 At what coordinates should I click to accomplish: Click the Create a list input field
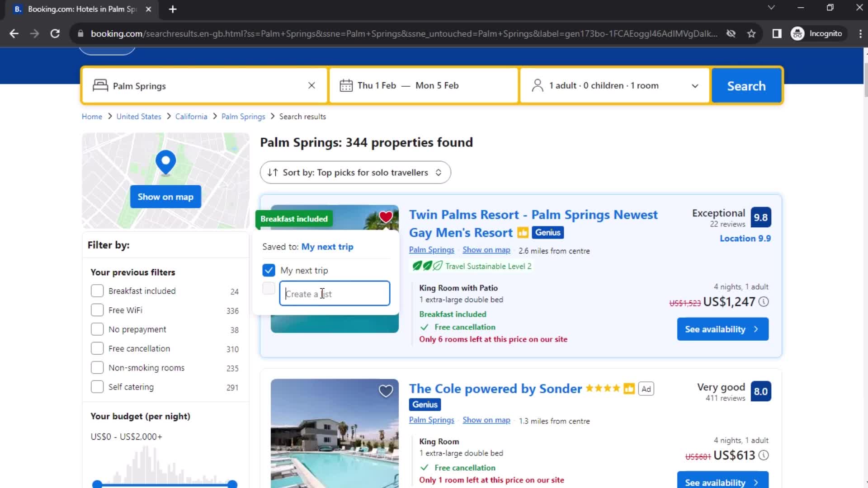pos(335,293)
